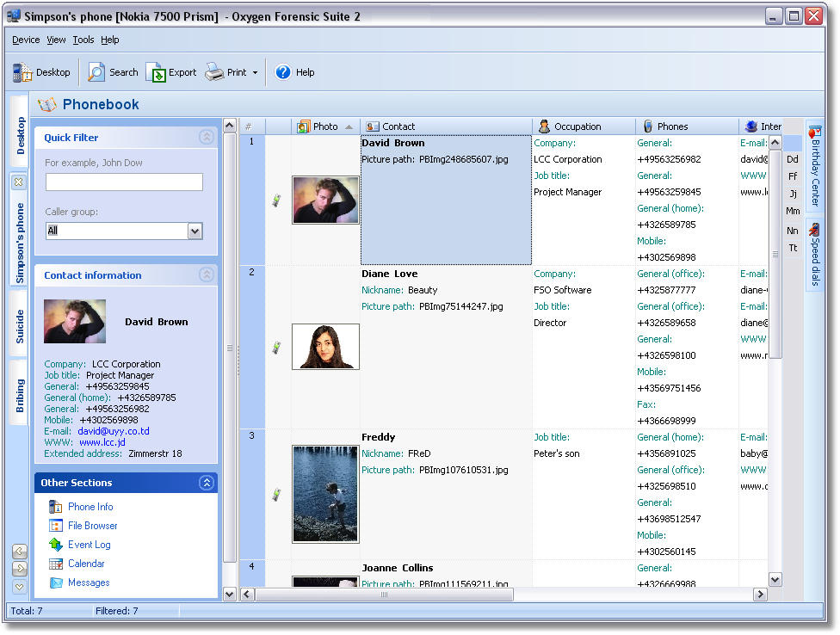Collapse the Other Sections panel
This screenshot has height=635, width=840.
(x=207, y=483)
